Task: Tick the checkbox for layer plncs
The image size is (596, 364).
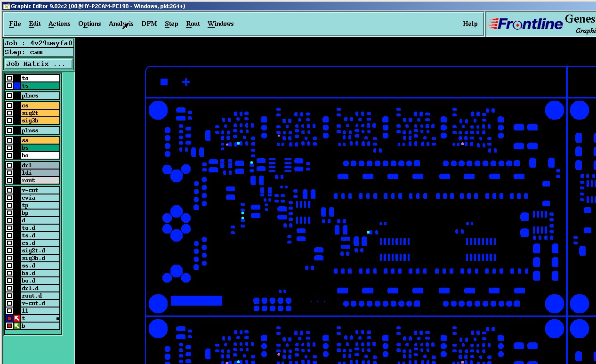Action: [x=9, y=96]
